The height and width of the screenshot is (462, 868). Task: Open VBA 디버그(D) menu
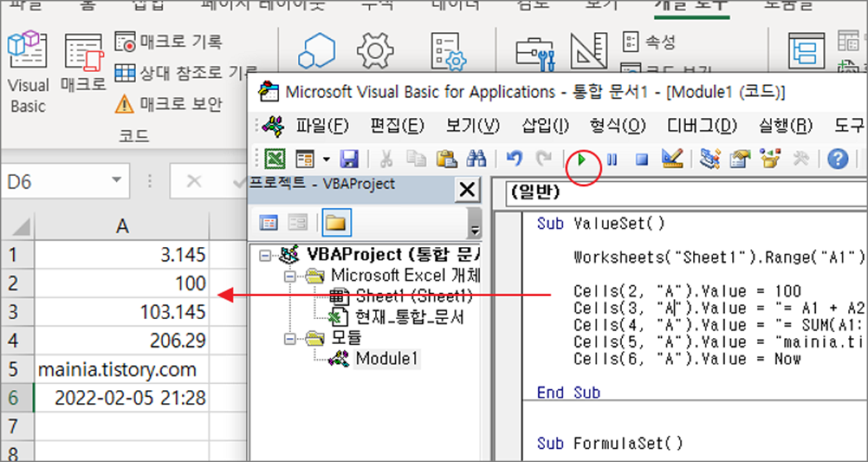[701, 126]
